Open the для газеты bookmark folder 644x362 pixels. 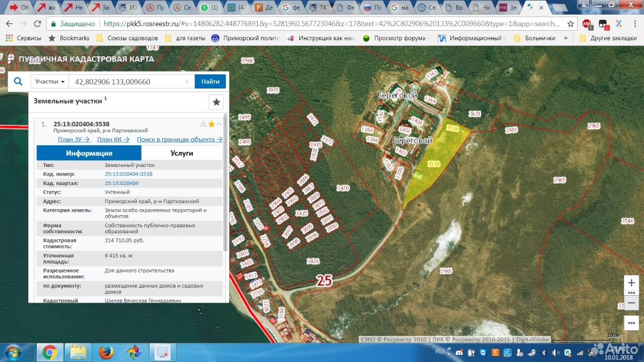tap(185, 38)
